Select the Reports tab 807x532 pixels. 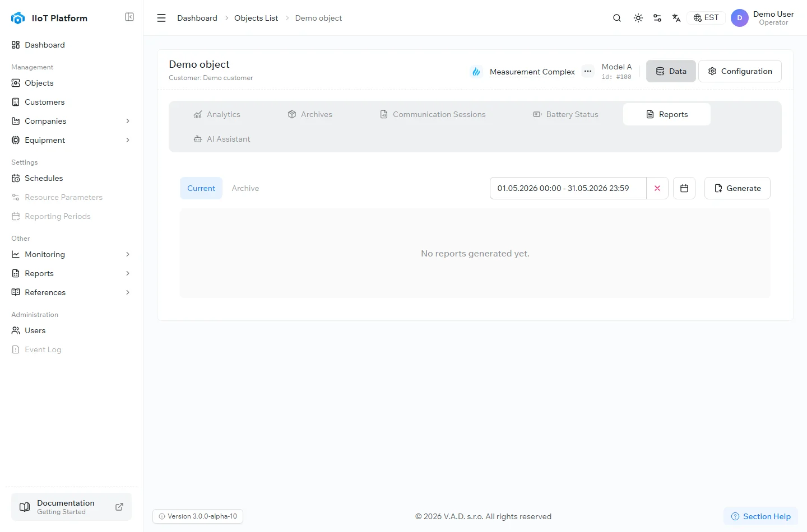(667, 114)
